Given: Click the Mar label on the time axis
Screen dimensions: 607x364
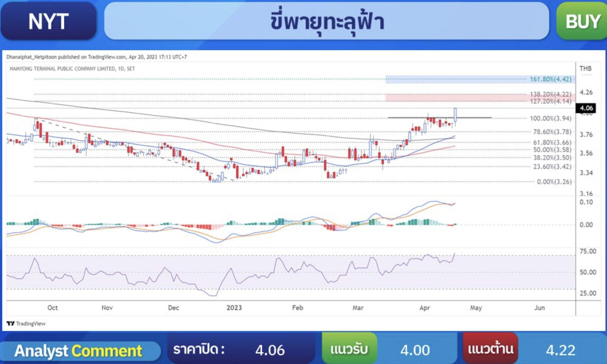Looking at the screenshot, I should coord(358,308).
